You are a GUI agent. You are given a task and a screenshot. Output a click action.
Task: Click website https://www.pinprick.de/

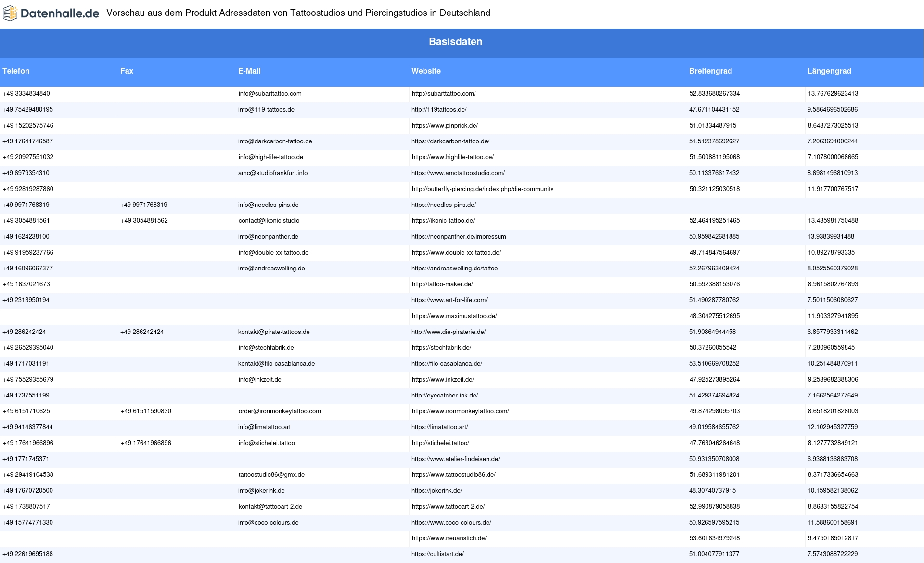point(445,126)
